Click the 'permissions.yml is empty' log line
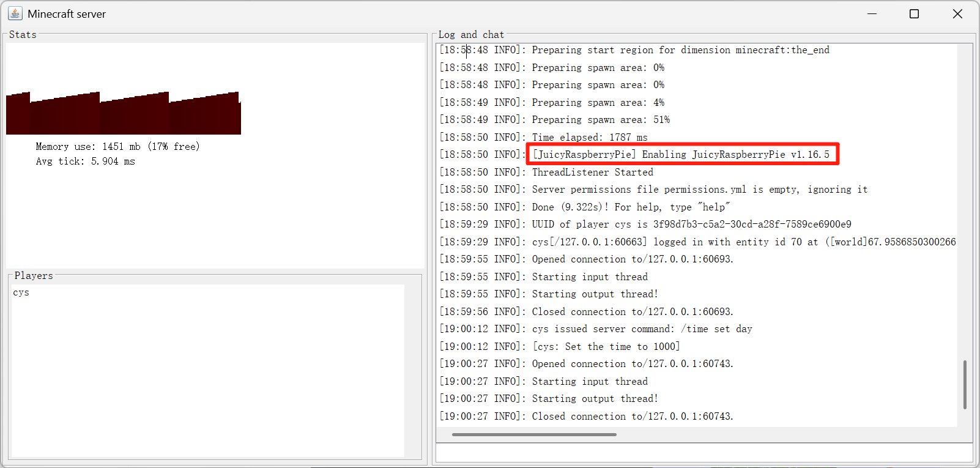This screenshot has height=468, width=980. click(653, 190)
